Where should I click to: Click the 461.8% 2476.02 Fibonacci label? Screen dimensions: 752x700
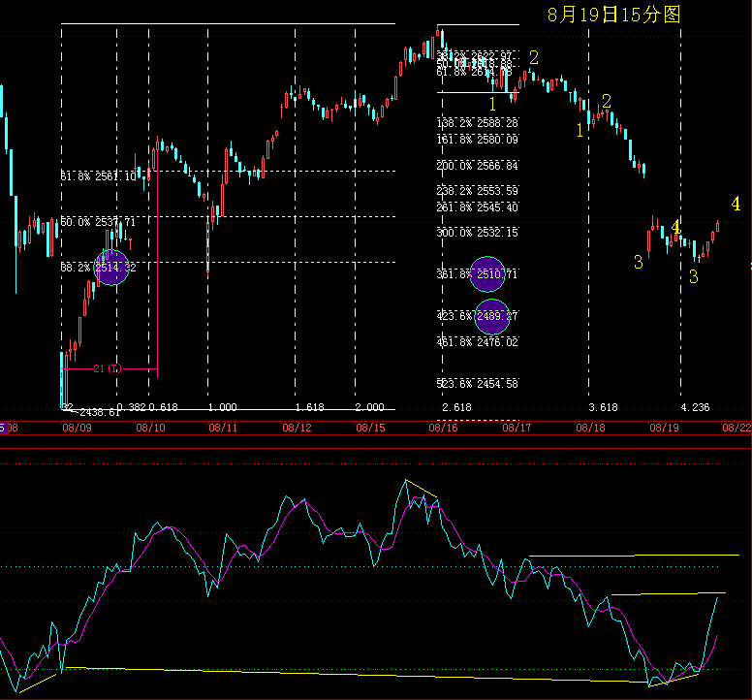(478, 342)
